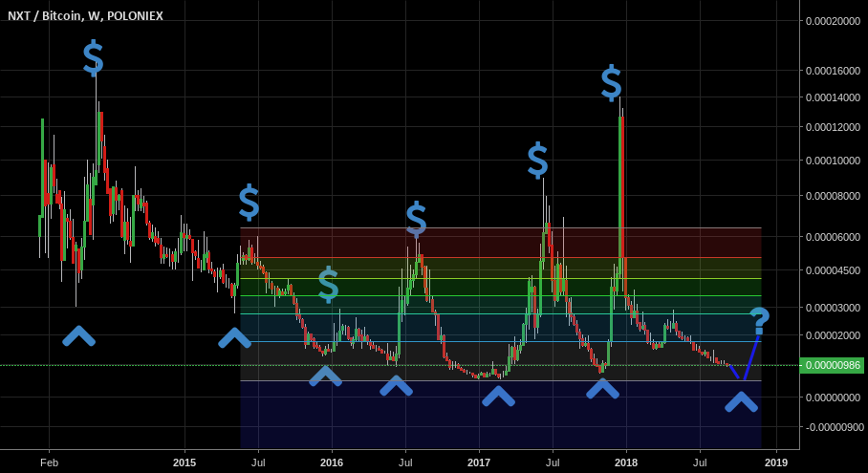Click the 2018 label on time axis

click(x=626, y=462)
